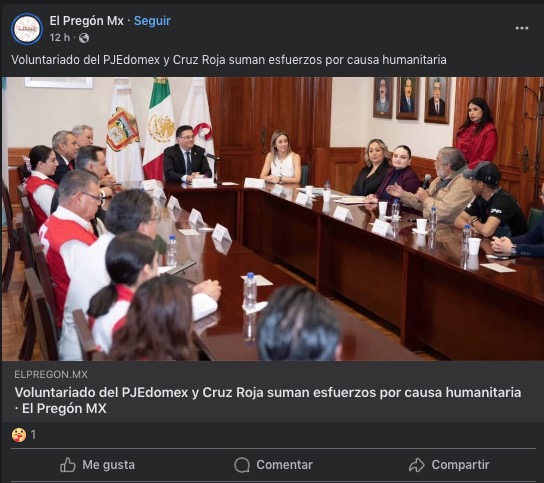Viewport: 544px width, 483px height.
Task: Click the El Pregón Mx page name
Action: click(86, 21)
